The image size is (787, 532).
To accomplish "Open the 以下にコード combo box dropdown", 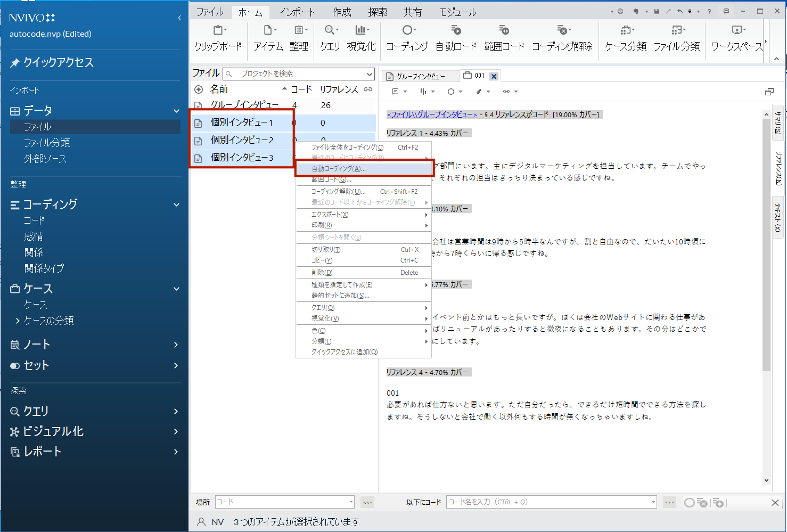I will point(653,502).
